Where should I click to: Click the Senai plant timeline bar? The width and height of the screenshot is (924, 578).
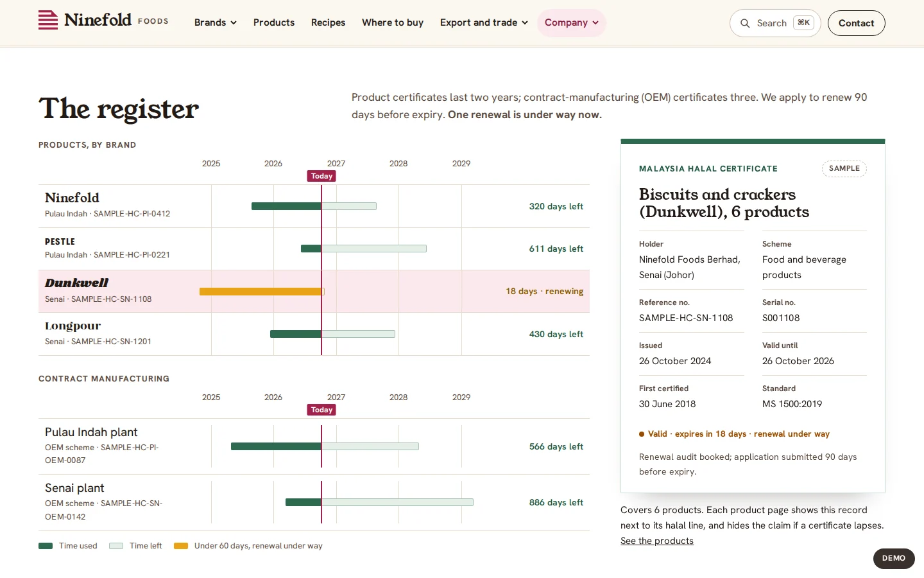pos(379,502)
